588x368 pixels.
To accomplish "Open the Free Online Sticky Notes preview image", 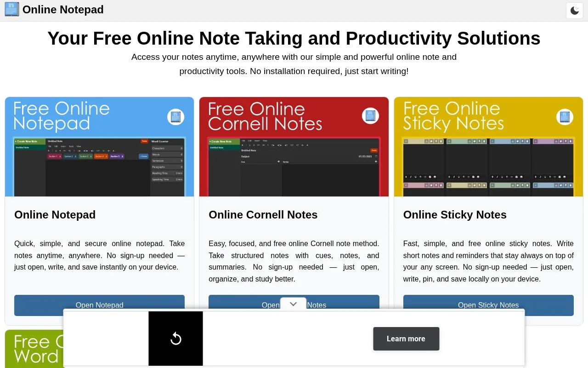I will click(x=488, y=147).
